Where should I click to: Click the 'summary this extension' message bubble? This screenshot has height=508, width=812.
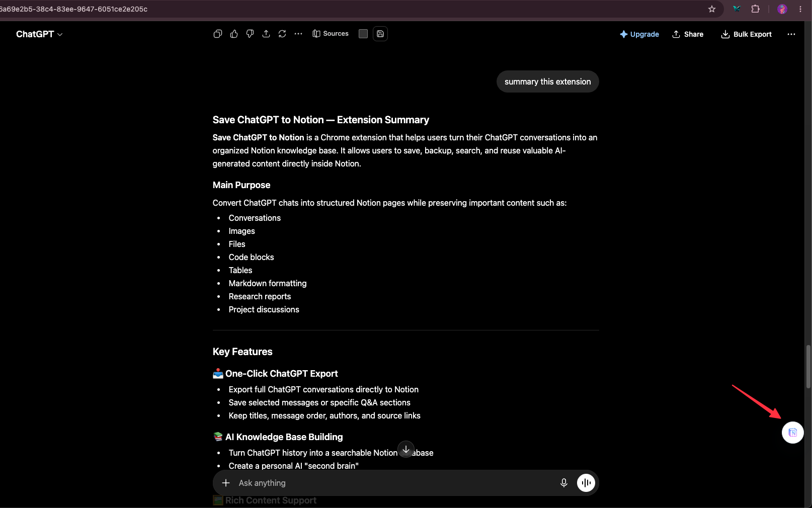548,81
